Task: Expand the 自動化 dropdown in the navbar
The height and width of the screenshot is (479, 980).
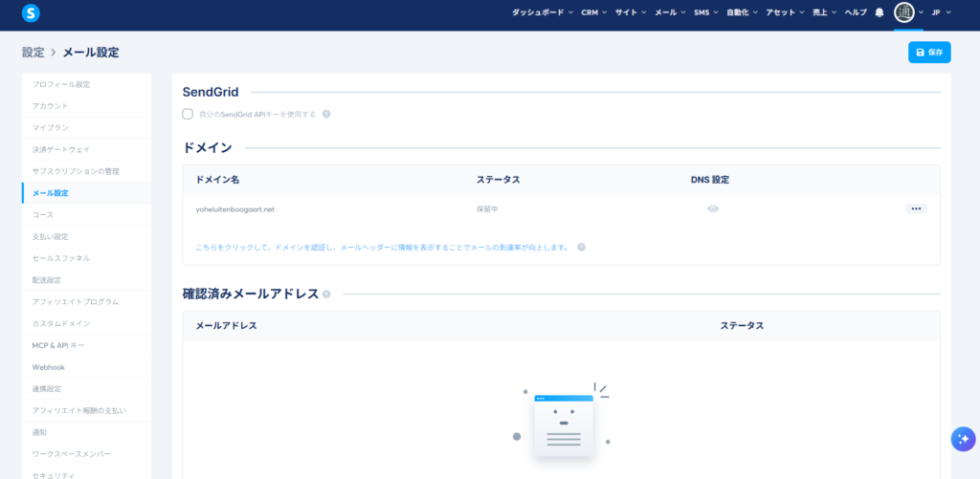Action: [x=742, y=12]
